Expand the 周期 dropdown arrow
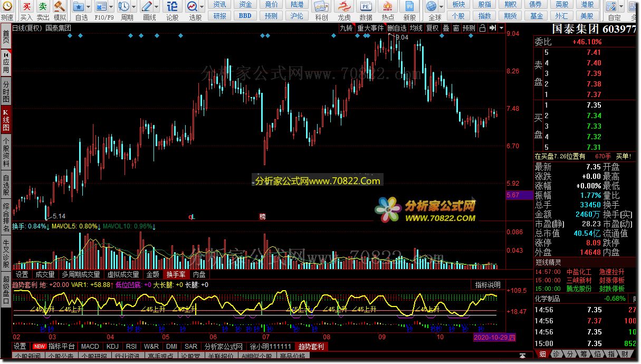This screenshot has height=364, width=641. coord(134,7)
